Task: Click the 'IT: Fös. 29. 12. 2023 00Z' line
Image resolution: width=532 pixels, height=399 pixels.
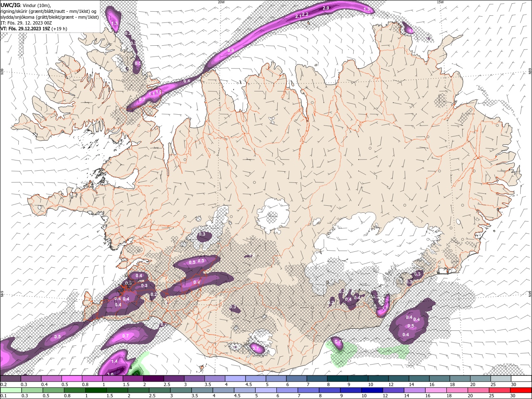Action: [26, 23]
